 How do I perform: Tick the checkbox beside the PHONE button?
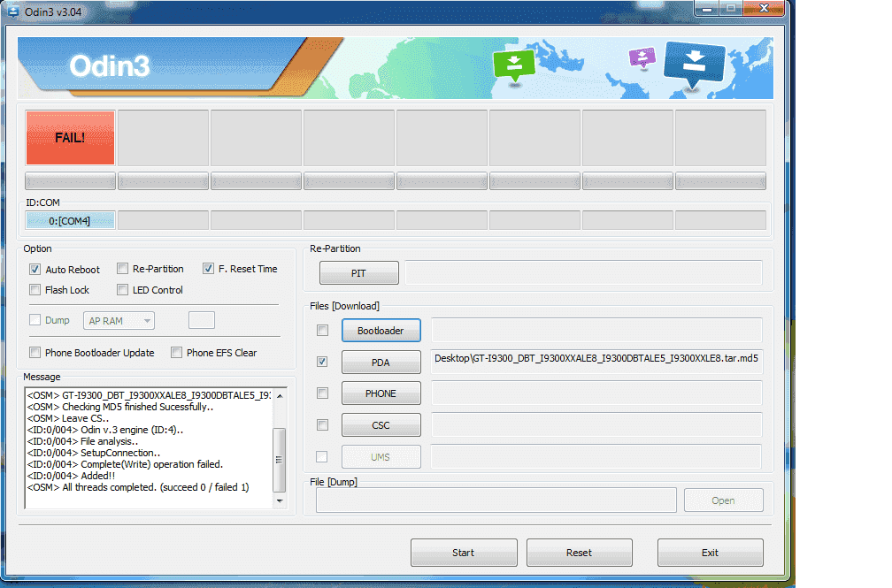coord(322,393)
